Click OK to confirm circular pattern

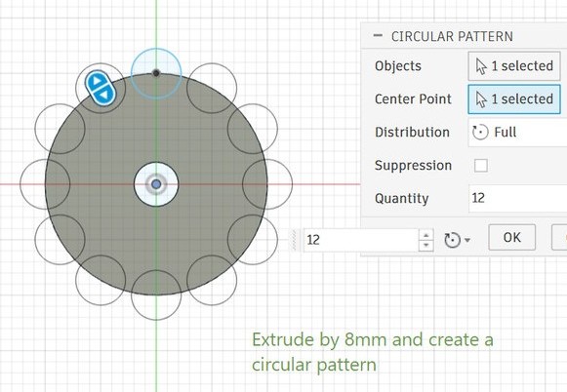pos(511,237)
